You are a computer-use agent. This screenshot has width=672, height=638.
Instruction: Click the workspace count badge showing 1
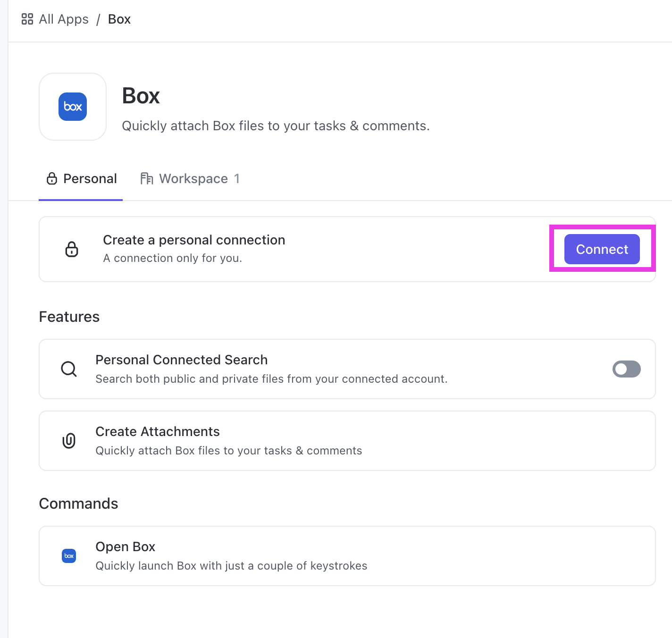pos(237,178)
